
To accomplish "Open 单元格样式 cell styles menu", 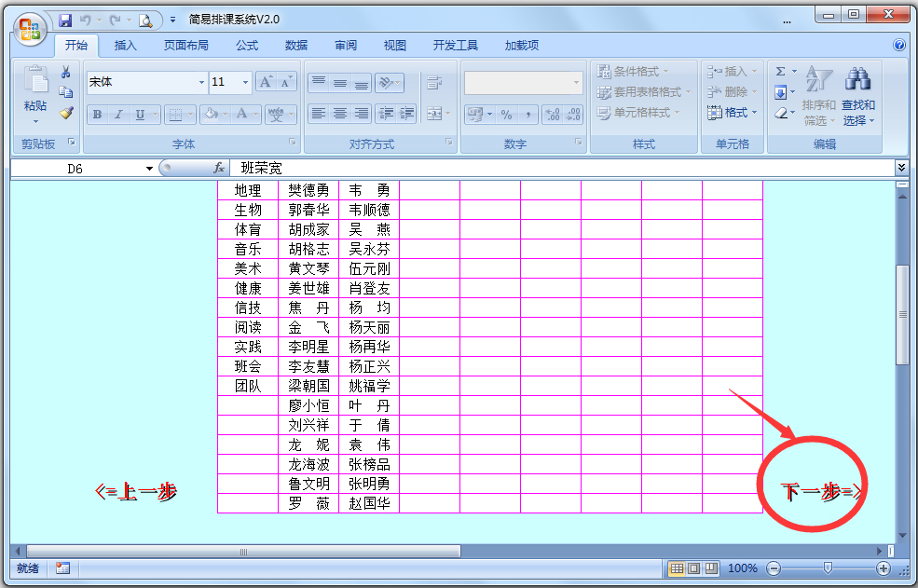I will coord(638,113).
